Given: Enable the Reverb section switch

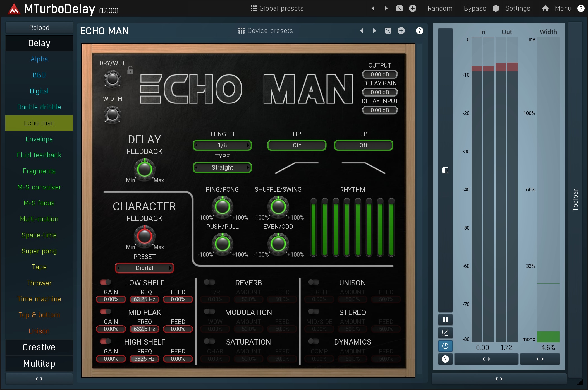Looking at the screenshot, I should (x=209, y=282).
